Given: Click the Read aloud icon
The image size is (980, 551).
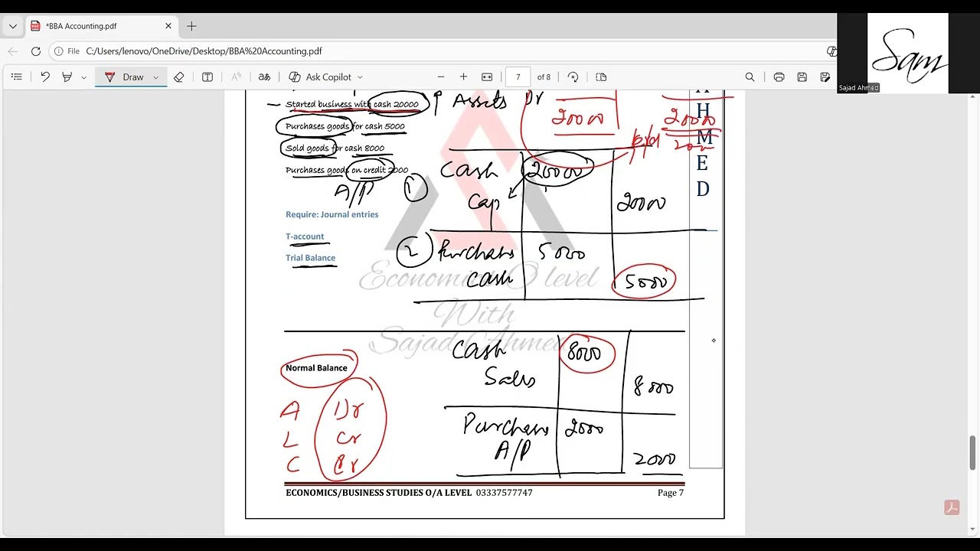Looking at the screenshot, I should click(236, 77).
